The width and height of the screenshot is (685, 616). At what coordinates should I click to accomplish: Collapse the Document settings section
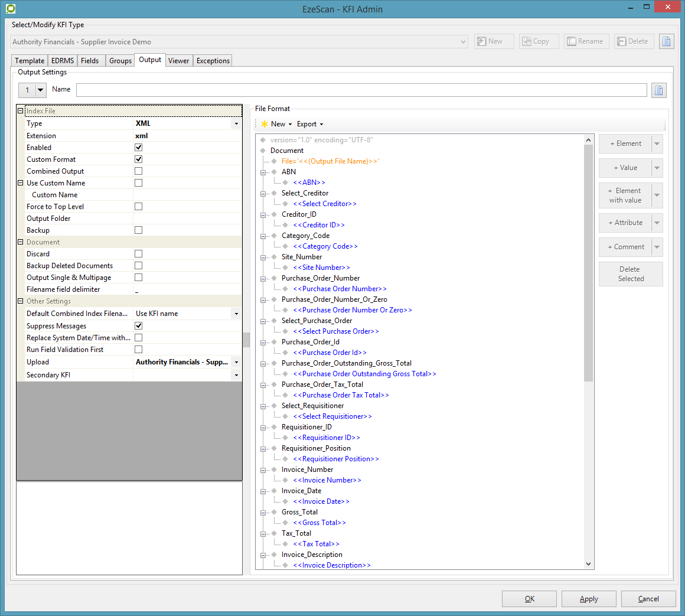tap(21, 242)
